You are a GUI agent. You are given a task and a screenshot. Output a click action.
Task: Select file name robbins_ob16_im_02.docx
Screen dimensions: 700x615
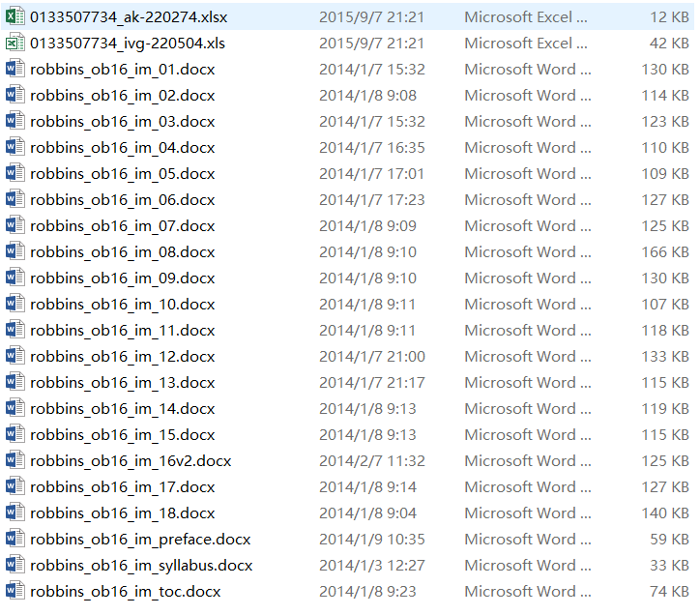click(x=123, y=95)
